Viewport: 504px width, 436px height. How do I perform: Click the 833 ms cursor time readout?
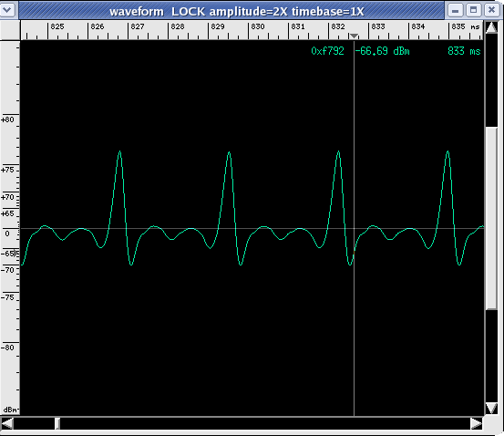pos(464,51)
